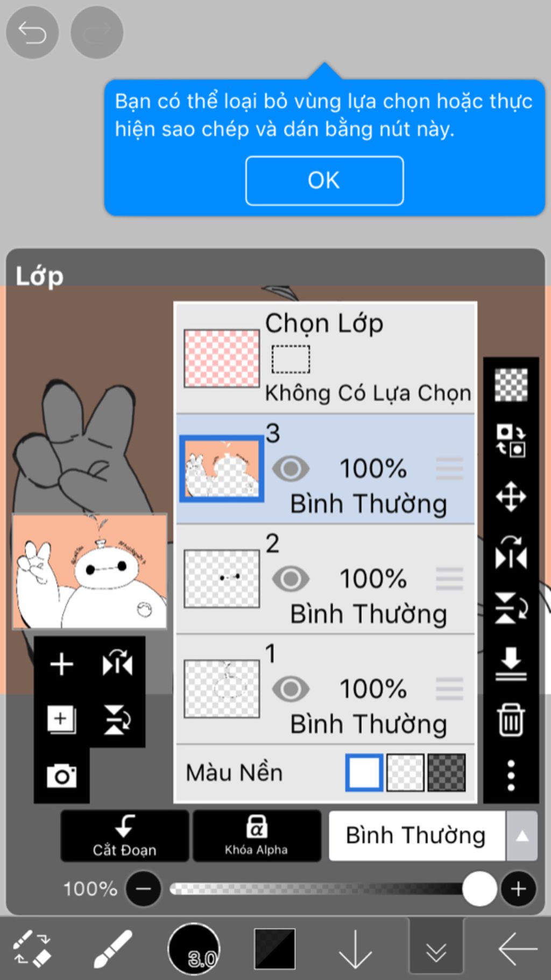This screenshot has width=551, height=980.
Task: Select layer 2 row in the list
Action: [x=326, y=579]
